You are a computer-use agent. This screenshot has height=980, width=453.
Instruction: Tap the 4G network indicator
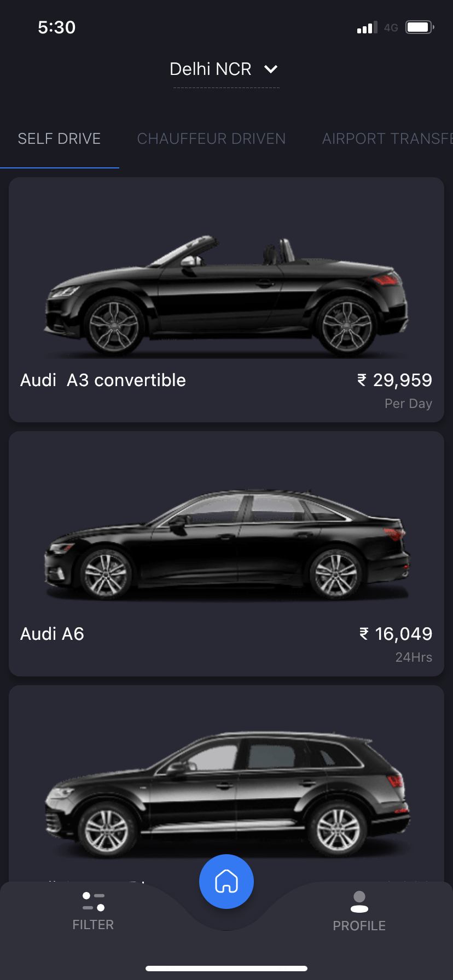[391, 28]
